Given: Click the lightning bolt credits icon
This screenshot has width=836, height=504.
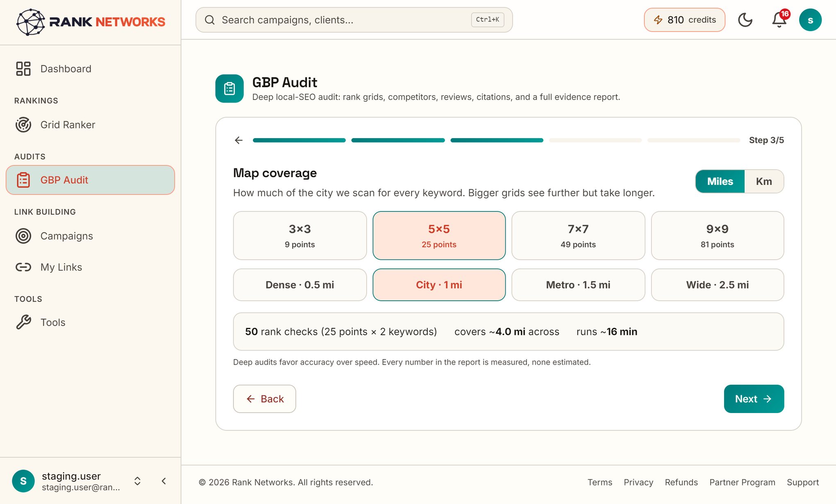Looking at the screenshot, I should click(658, 20).
